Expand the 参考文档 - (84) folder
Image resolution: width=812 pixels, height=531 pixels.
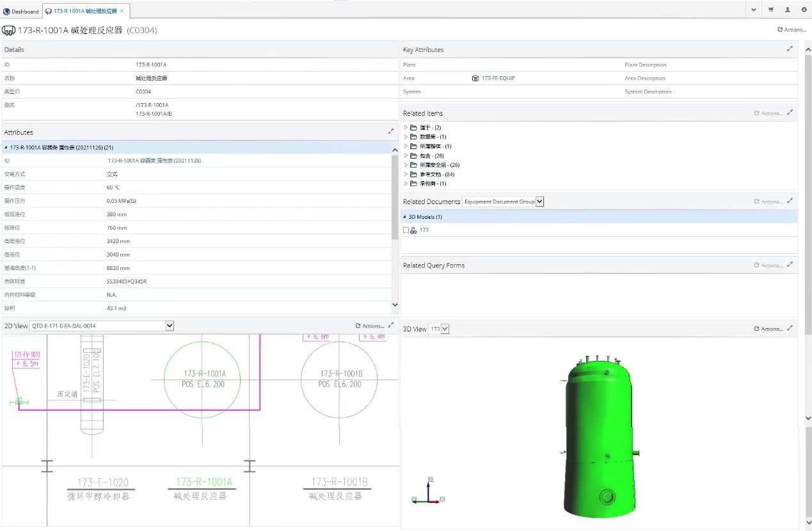click(x=406, y=174)
